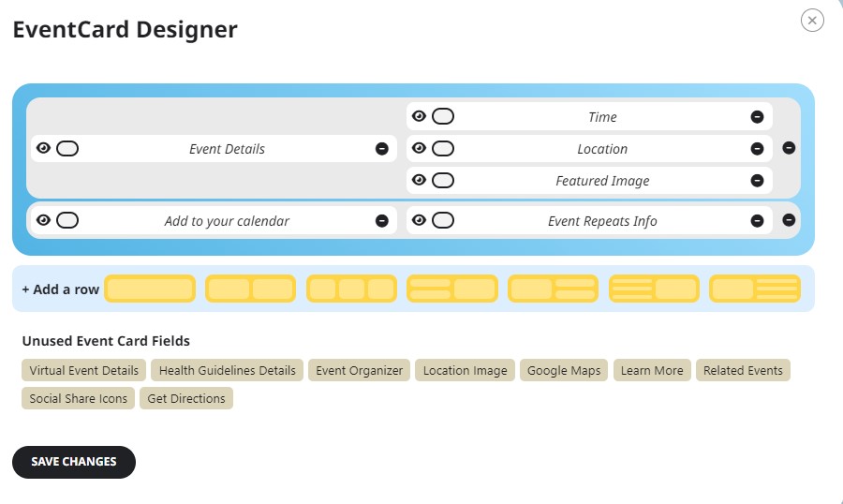Delete the entire second row of the layout
The image size is (843, 504).
[x=789, y=220]
